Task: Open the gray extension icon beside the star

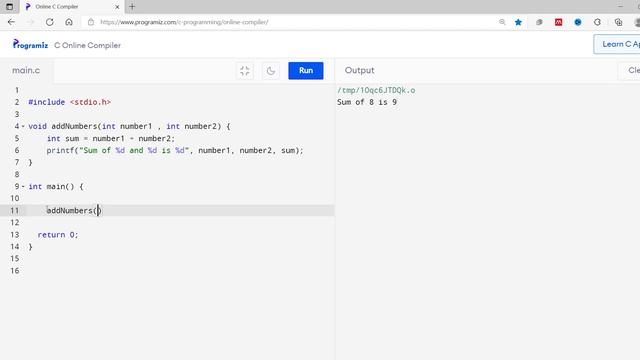Action: coord(539,22)
